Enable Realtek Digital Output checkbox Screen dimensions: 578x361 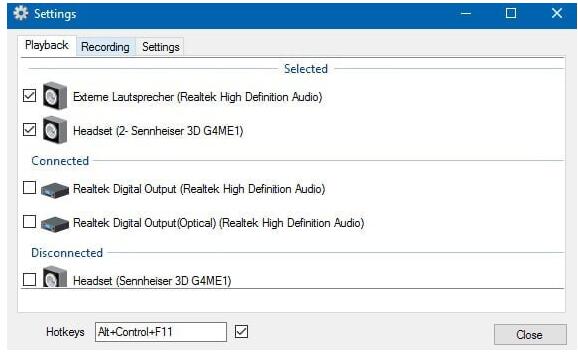point(29,187)
